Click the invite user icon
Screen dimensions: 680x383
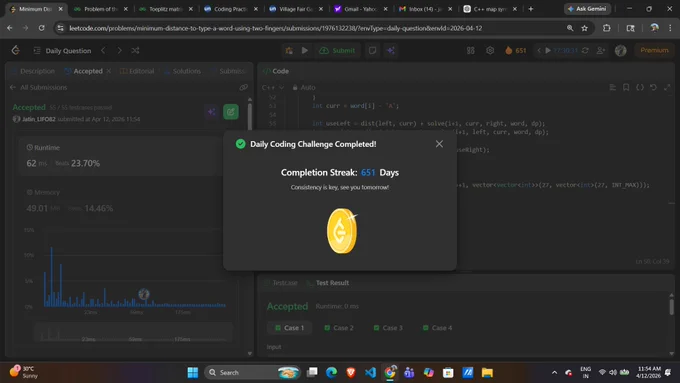[601, 51]
